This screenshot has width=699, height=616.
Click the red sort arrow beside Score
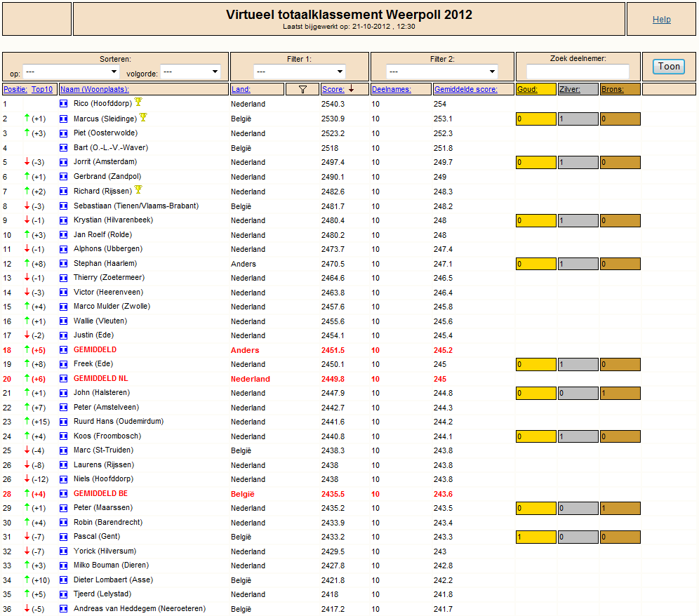click(x=352, y=88)
